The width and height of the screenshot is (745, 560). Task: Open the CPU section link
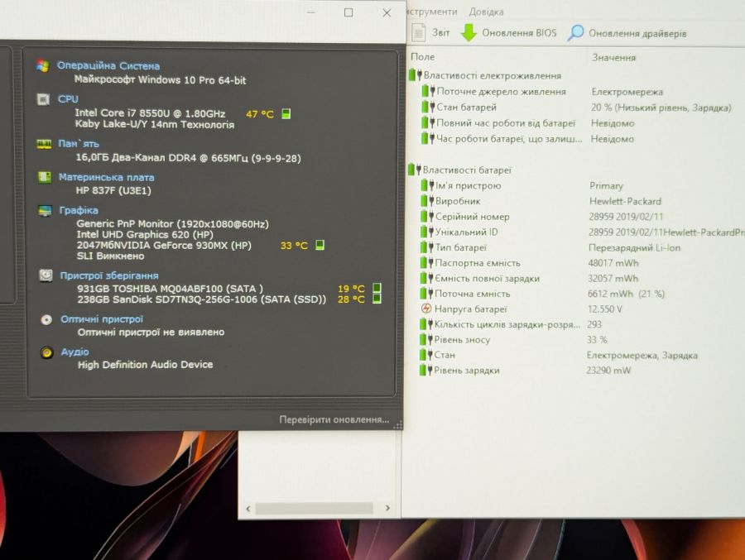[68, 98]
